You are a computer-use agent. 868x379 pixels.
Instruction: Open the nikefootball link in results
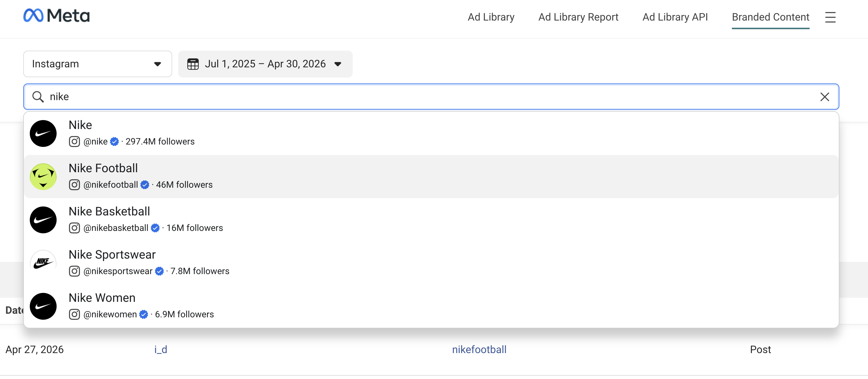point(479,349)
